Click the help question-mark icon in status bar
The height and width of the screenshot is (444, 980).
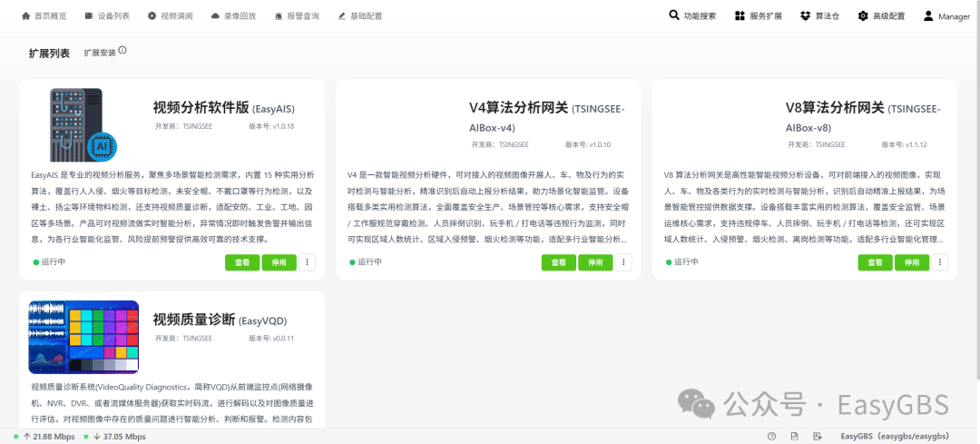tap(772, 437)
